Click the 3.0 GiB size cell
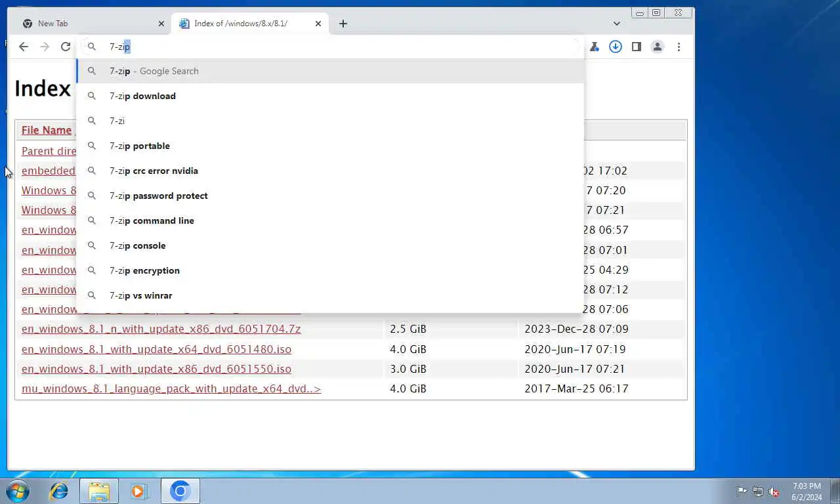Image resolution: width=840 pixels, height=504 pixels. coord(408,369)
